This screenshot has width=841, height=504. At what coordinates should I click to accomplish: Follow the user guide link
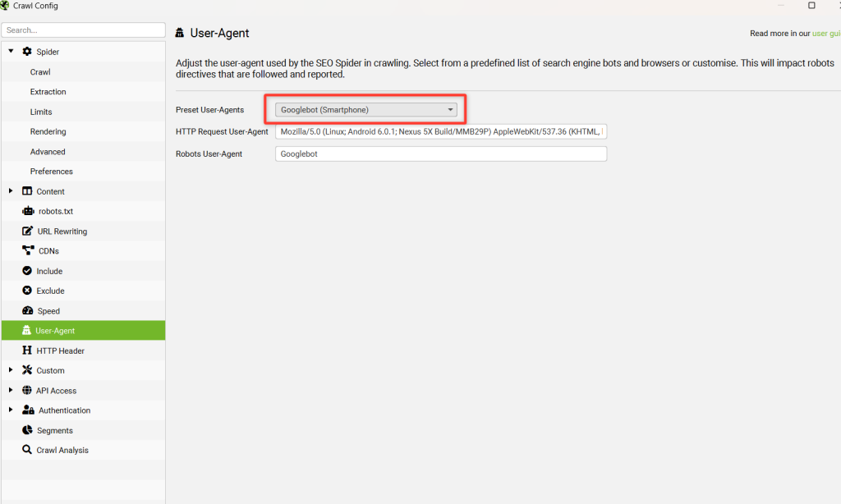[x=826, y=33]
